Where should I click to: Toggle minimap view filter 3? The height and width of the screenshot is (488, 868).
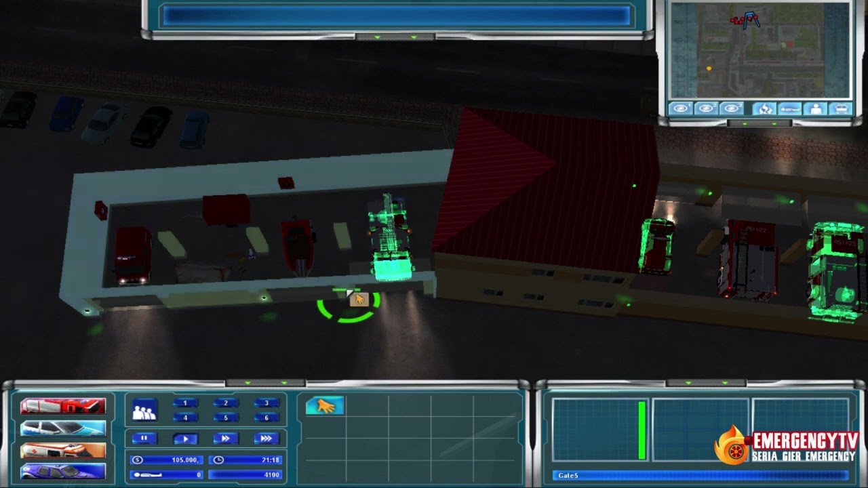(731, 108)
